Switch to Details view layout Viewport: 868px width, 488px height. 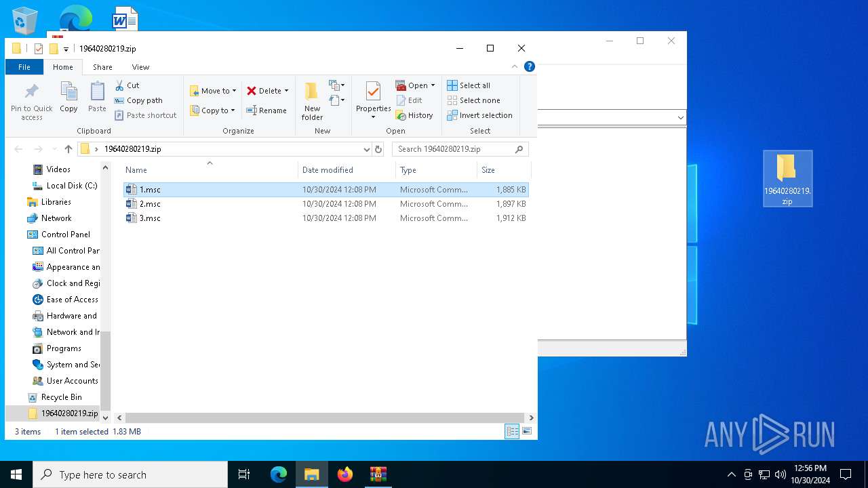point(512,431)
